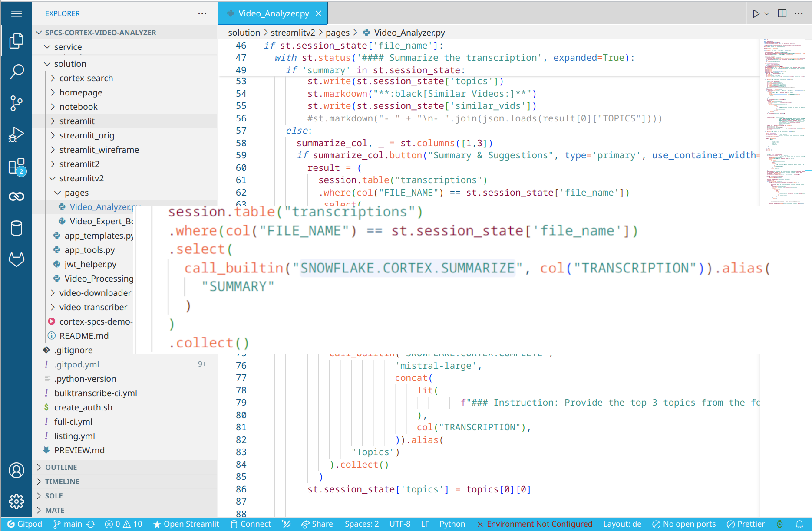Open the Search view in the activity bar
The image size is (812, 531).
16,71
